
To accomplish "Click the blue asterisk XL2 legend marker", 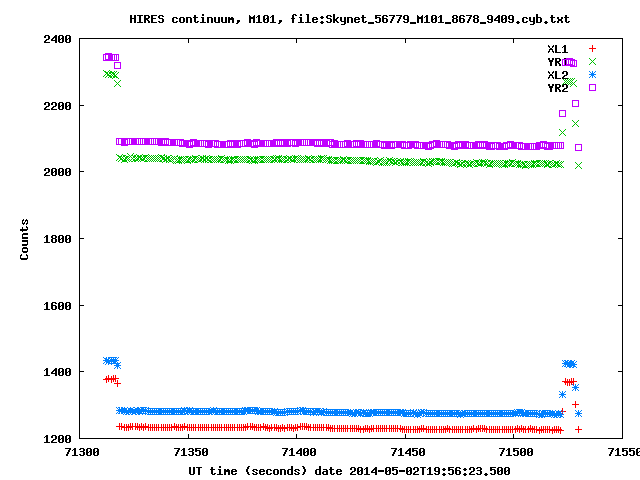I will (592, 74).
